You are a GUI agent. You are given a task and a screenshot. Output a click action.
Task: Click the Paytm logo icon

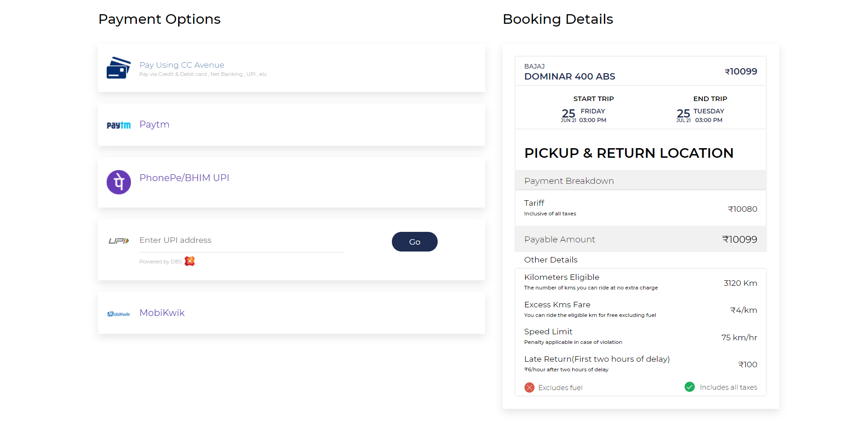coord(119,125)
